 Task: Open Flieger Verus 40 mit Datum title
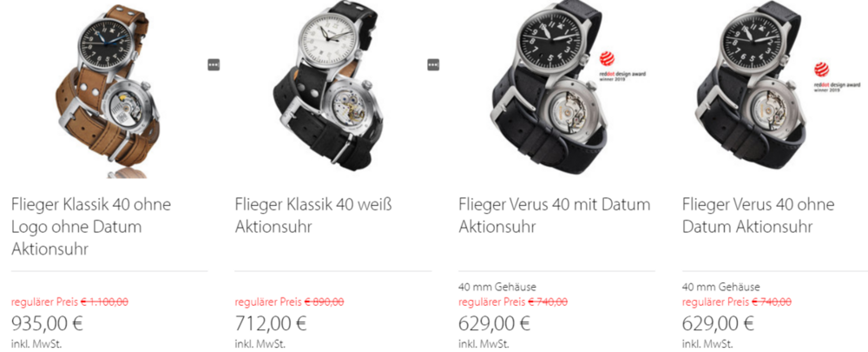pos(554,216)
